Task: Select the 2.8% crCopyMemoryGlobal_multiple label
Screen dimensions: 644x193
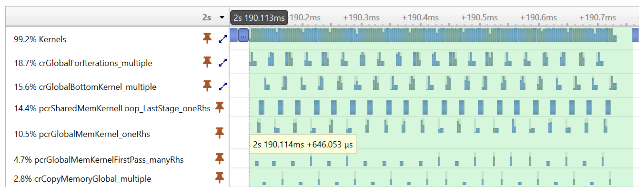Action: [x=82, y=179]
